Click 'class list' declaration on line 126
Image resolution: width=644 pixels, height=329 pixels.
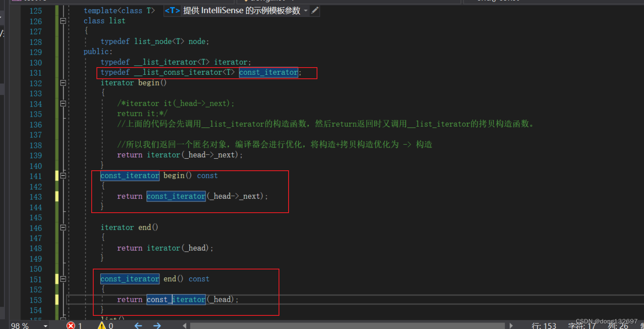pyautogui.click(x=104, y=21)
